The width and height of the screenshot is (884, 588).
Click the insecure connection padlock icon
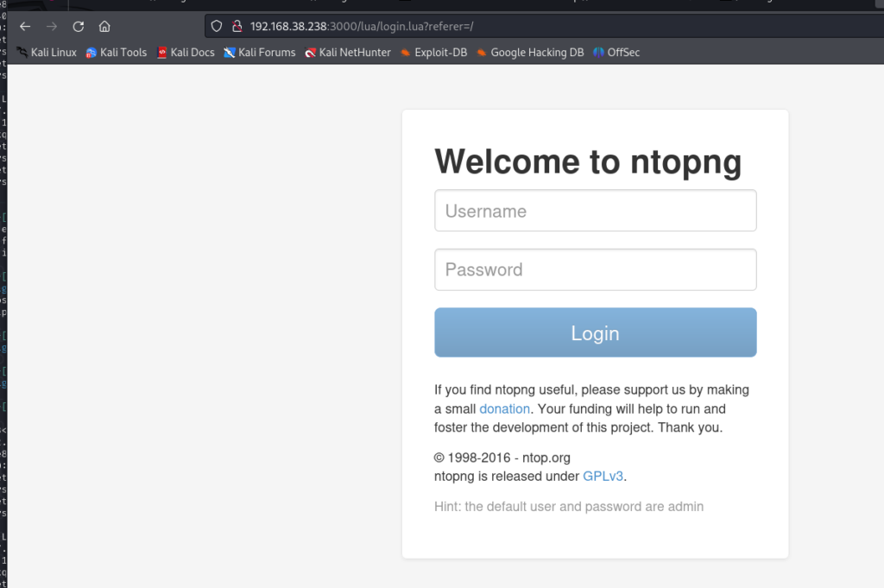pos(237,27)
